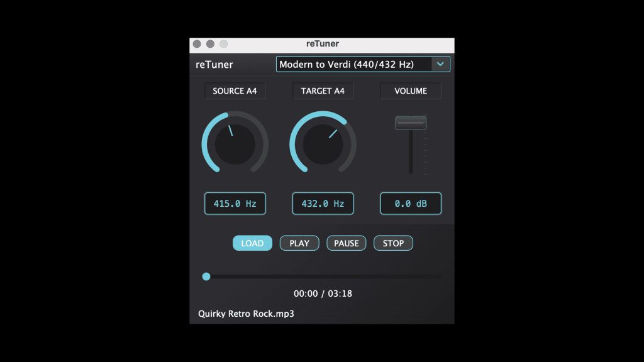Click the TARGET A4 label

[323, 90]
